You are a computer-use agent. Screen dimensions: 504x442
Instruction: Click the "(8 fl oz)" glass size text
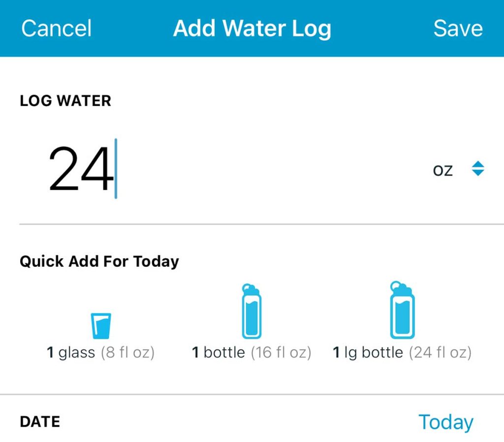128,353
